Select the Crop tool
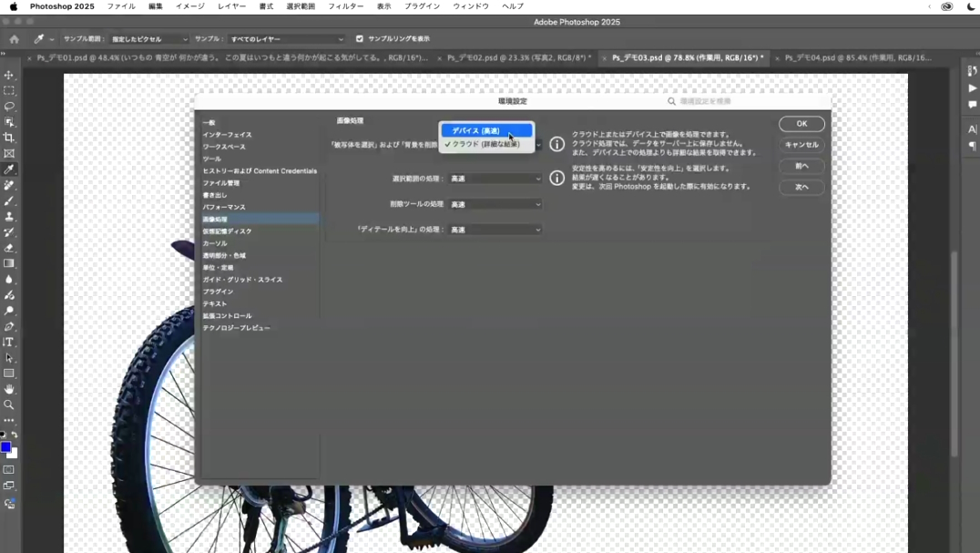This screenshot has width=980, height=553. coord(9,138)
